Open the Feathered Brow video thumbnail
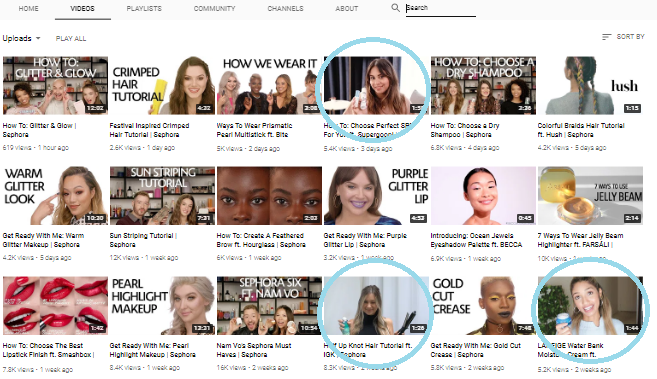The width and height of the screenshot is (657, 379). [269, 196]
